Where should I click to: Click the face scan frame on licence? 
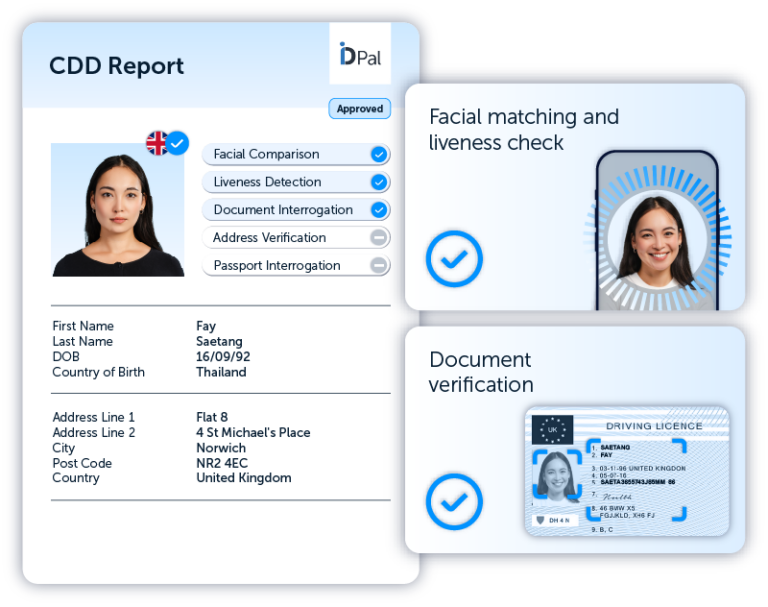(x=558, y=474)
